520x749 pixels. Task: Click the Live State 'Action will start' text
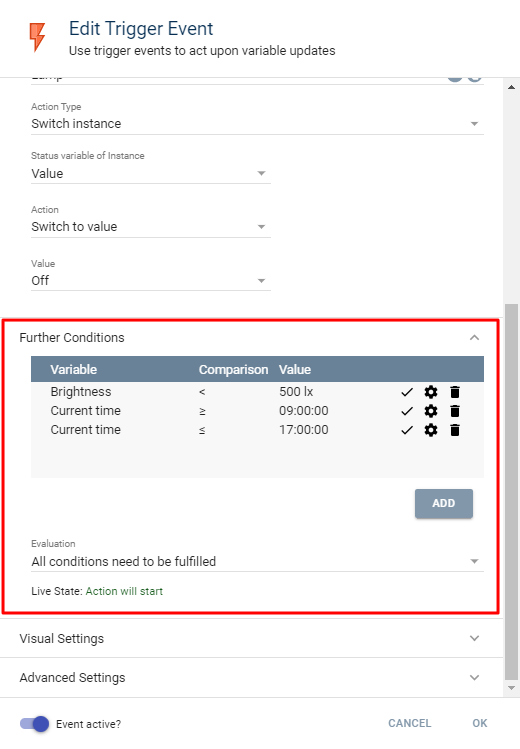tap(124, 591)
